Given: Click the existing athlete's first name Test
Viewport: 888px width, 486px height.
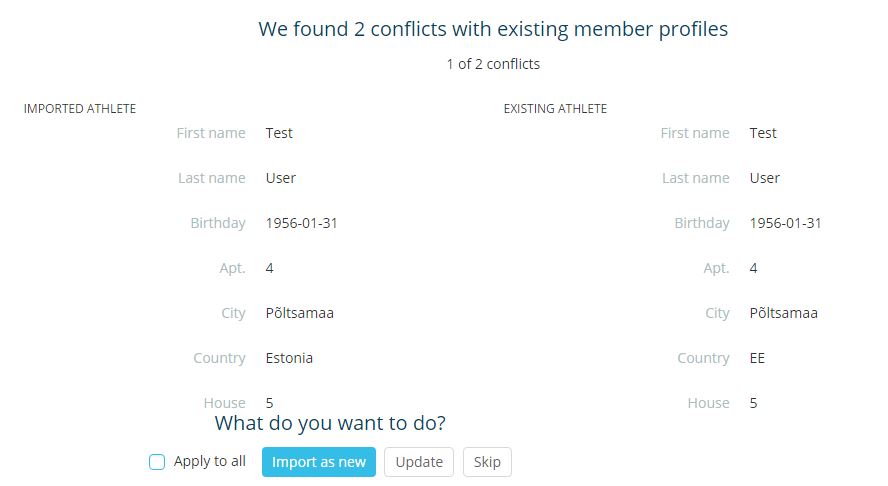Looking at the screenshot, I should [x=763, y=133].
